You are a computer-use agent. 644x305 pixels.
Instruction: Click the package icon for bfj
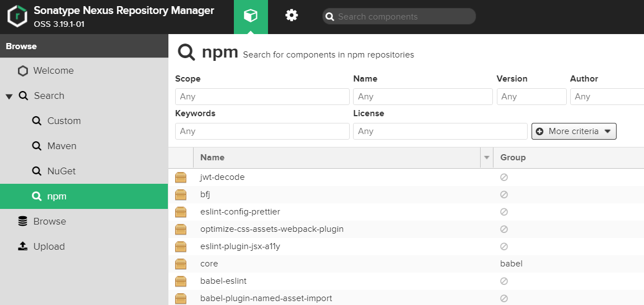181,195
